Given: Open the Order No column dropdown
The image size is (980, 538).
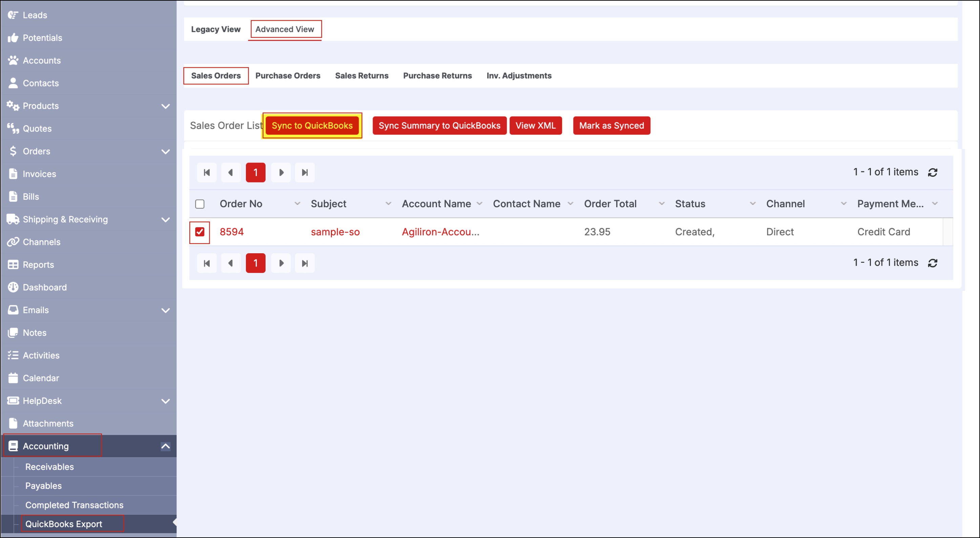Looking at the screenshot, I should point(297,204).
